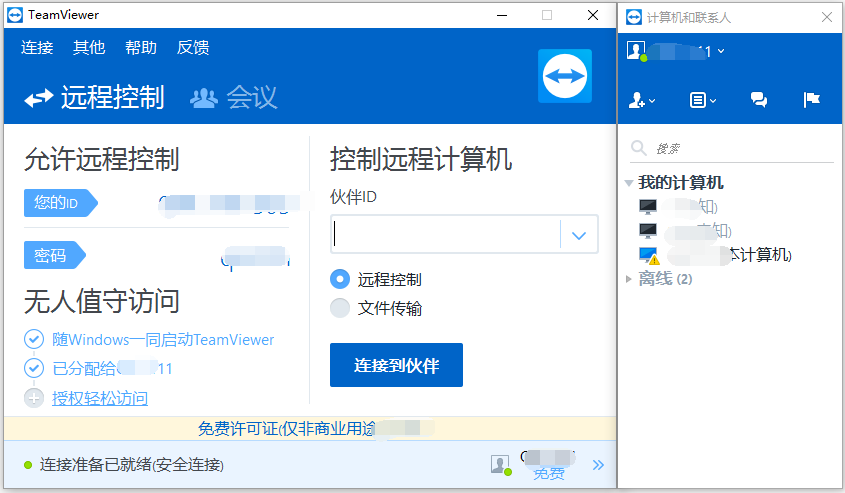Image resolution: width=845 pixels, height=493 pixels.
Task: Expand the 离线 (2) group
Action: 628,279
